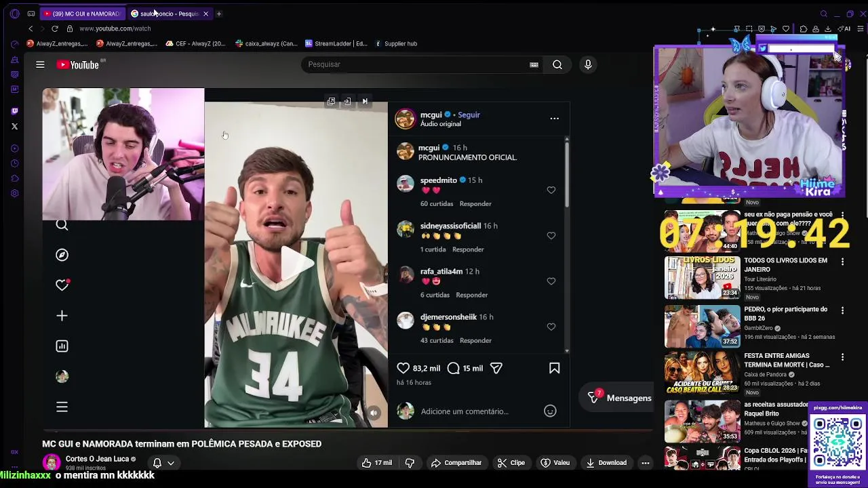
Task: Open Supplier hub bookmark
Action: click(x=395, y=43)
